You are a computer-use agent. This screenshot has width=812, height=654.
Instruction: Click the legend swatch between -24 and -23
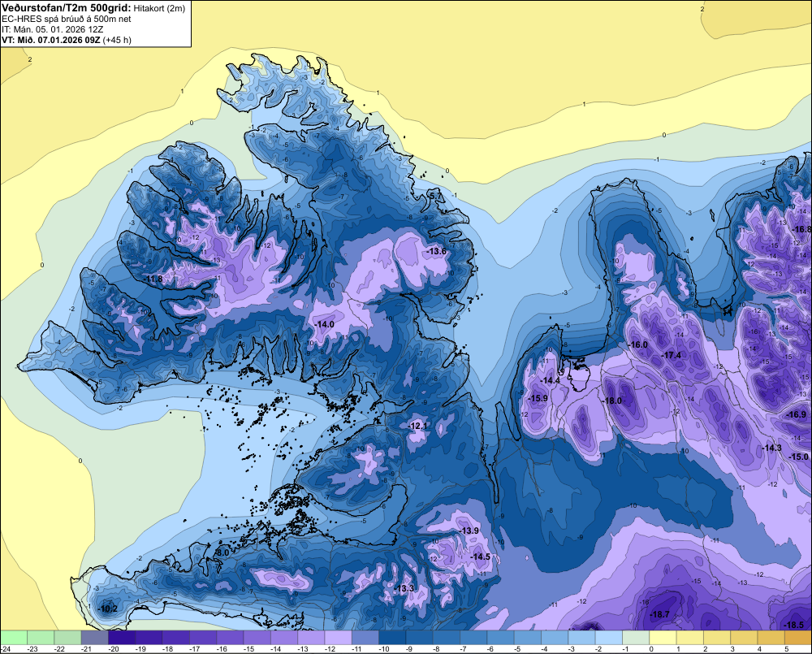(14, 638)
